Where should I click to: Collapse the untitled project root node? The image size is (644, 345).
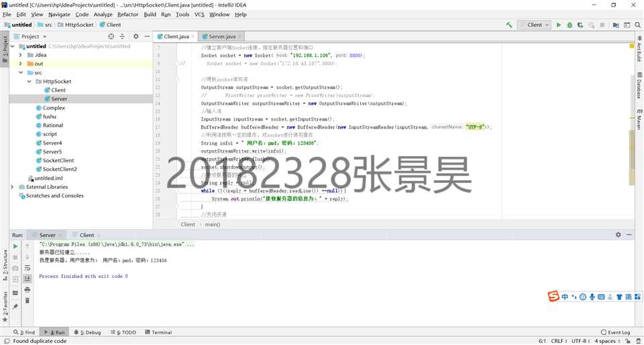[x=12, y=46]
